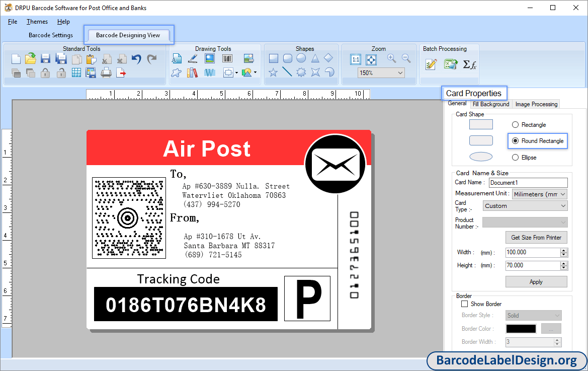This screenshot has width=588, height=371.
Task: Zoom out with magnifier minus
Action: point(406,58)
